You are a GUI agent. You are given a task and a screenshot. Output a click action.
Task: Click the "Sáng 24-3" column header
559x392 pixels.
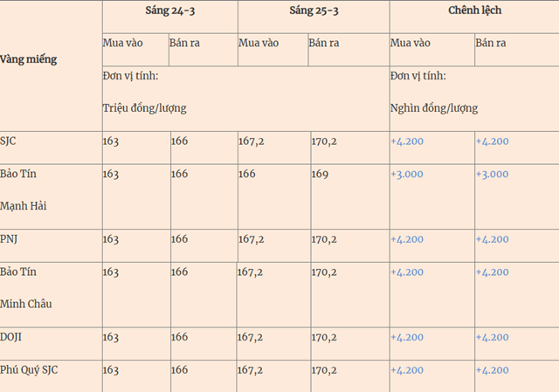[x=169, y=10]
